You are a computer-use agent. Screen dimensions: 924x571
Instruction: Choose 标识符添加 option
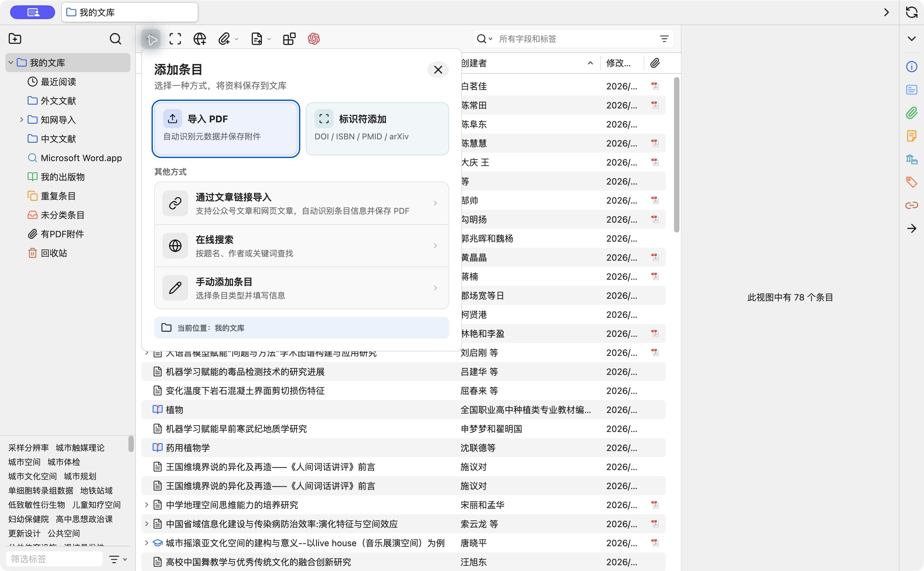tap(377, 129)
